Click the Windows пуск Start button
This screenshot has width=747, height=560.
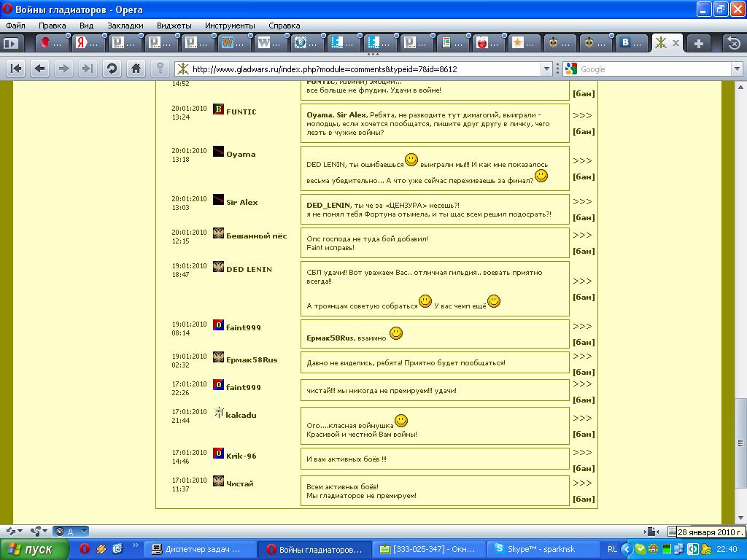click(31, 549)
